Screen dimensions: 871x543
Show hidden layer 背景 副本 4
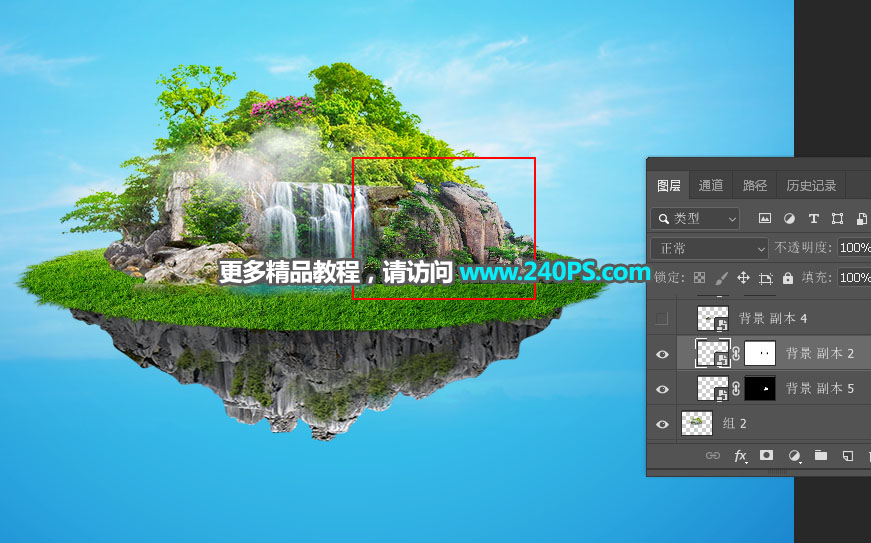(662, 319)
